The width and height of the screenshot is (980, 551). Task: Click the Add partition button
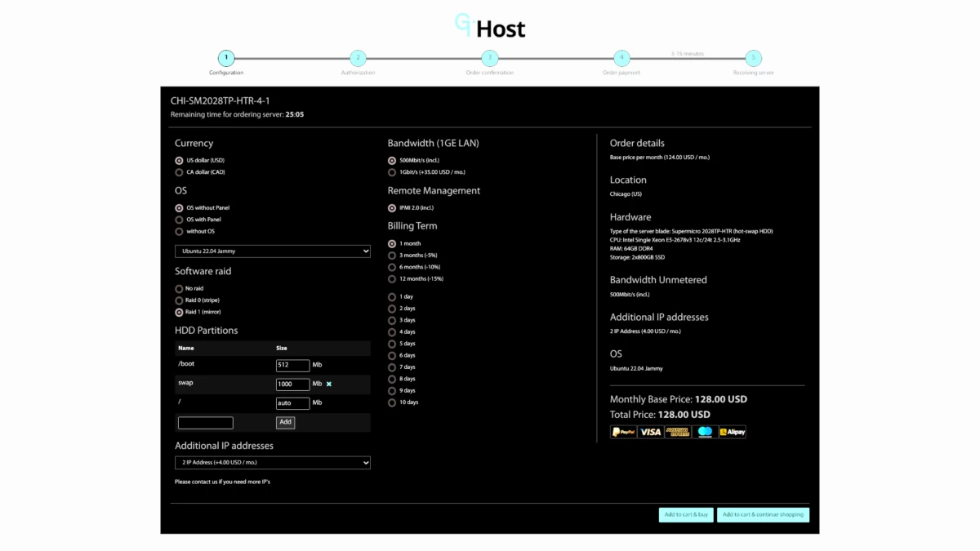click(x=285, y=423)
